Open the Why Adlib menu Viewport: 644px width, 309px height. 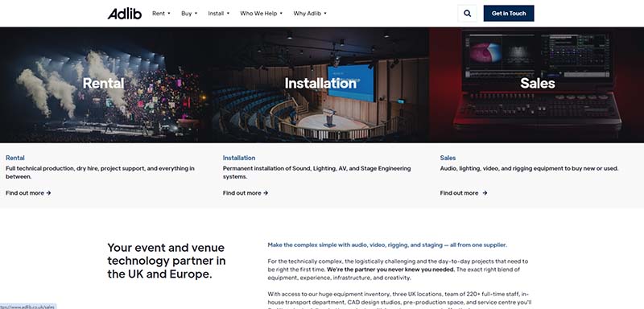(x=310, y=14)
